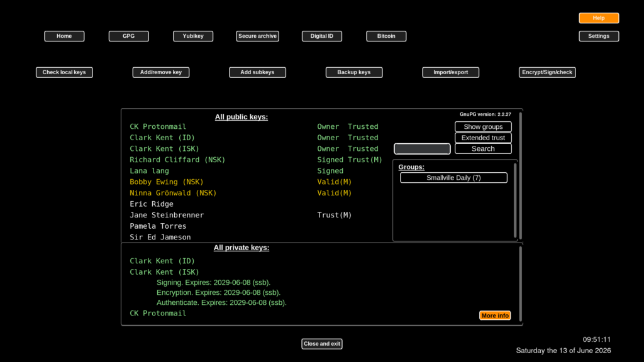Select Sir Ed Jameson key
The image size is (644, 362).
(x=160, y=237)
